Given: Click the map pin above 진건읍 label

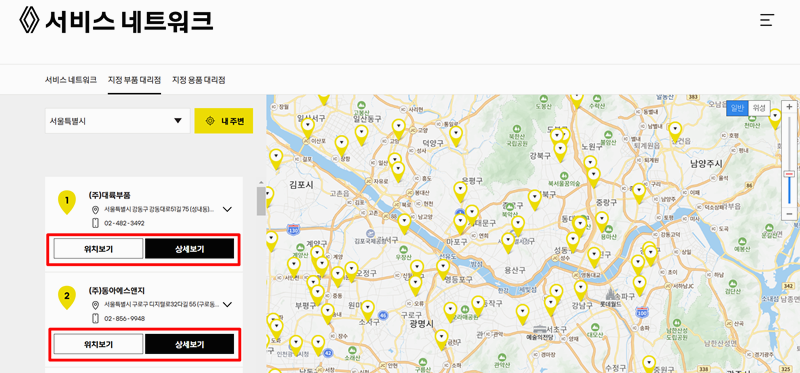Looking at the screenshot, I should click(x=675, y=131).
